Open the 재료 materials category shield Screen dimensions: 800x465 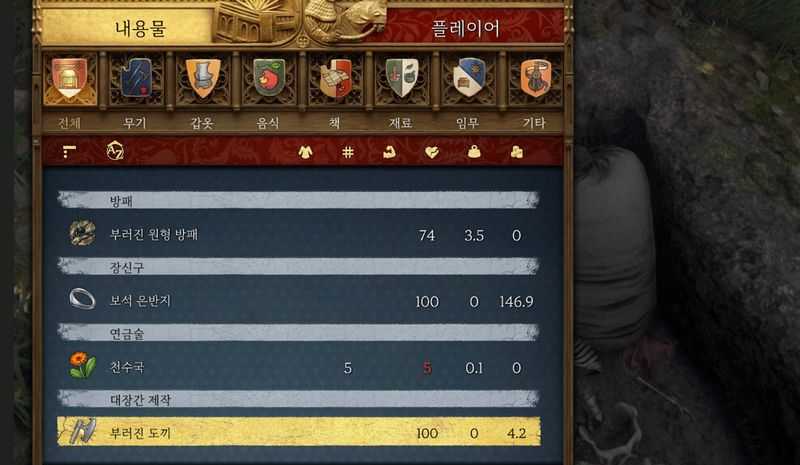pyautogui.click(x=402, y=78)
